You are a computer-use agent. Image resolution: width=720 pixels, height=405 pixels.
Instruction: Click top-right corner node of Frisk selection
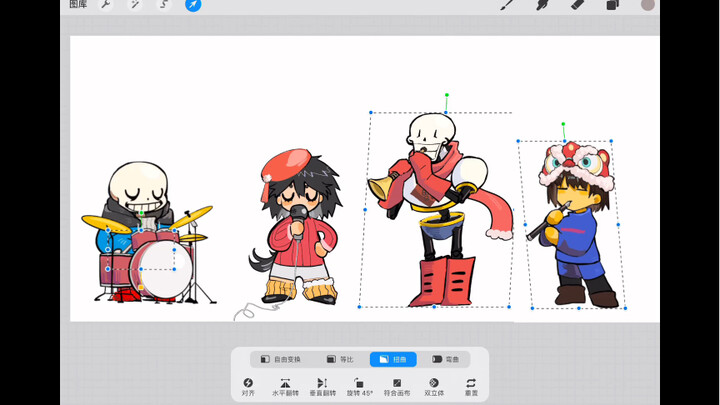611,141
